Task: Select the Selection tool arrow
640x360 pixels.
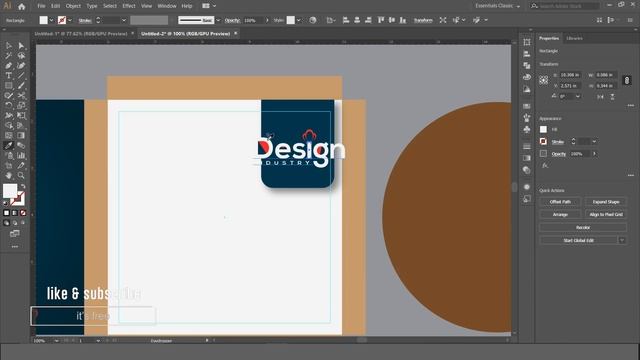Action: point(9,46)
